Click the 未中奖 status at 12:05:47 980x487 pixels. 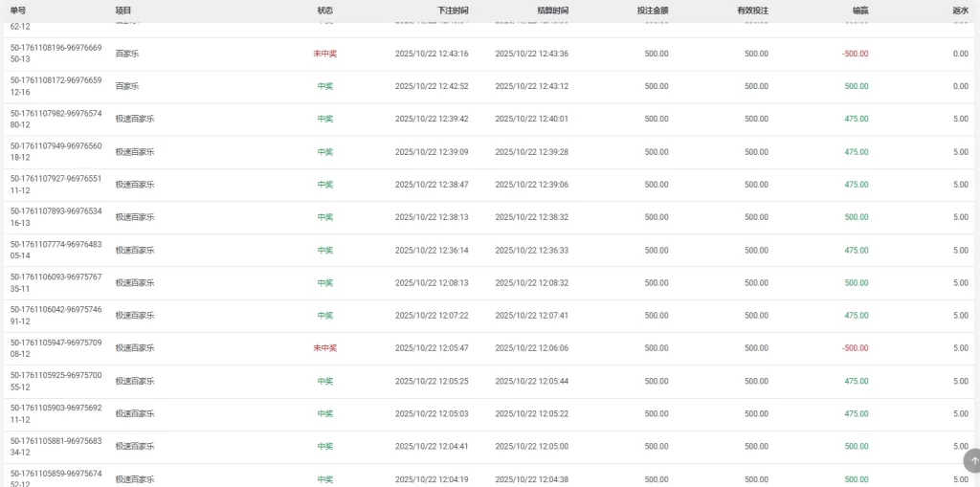[325, 348]
